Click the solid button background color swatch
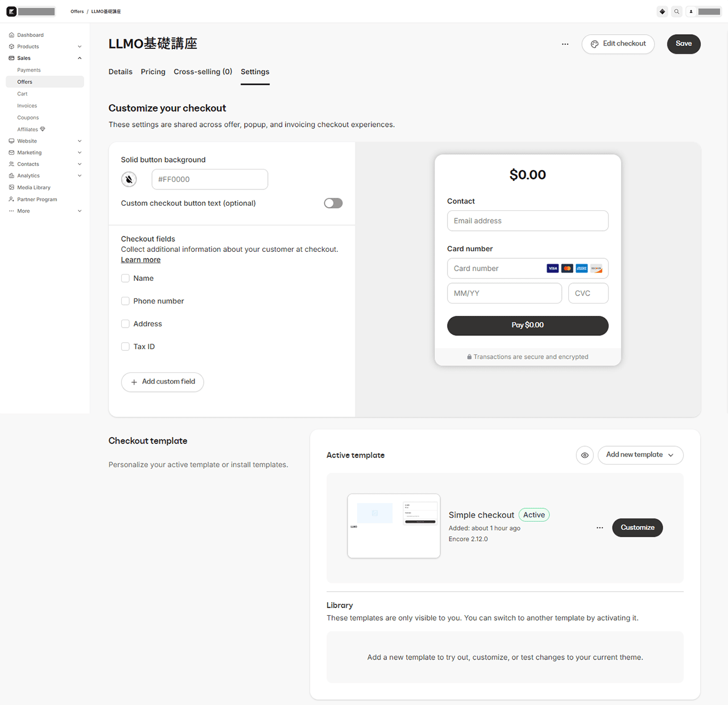 pyautogui.click(x=129, y=180)
